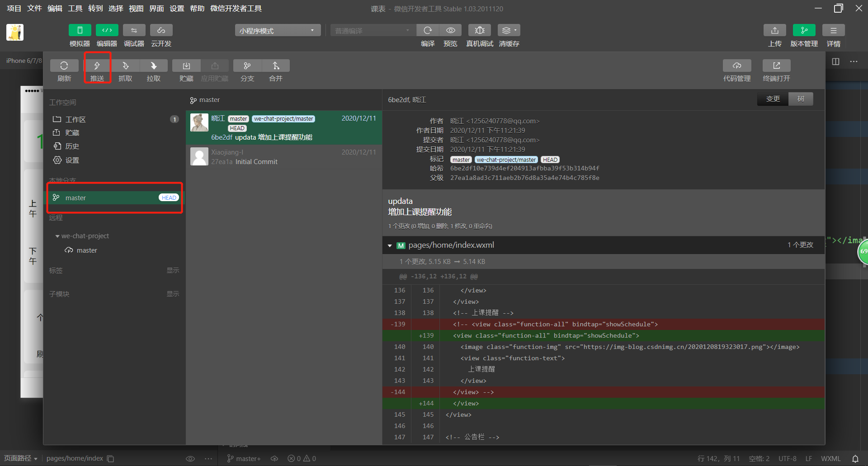Select the local master branch
This screenshot has height=466, width=868.
pyautogui.click(x=115, y=198)
